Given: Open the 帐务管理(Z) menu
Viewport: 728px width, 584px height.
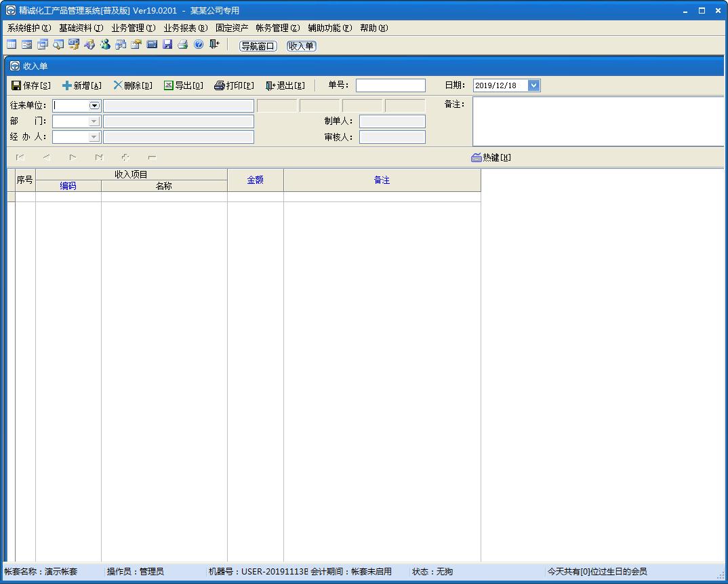Looking at the screenshot, I should click(278, 28).
